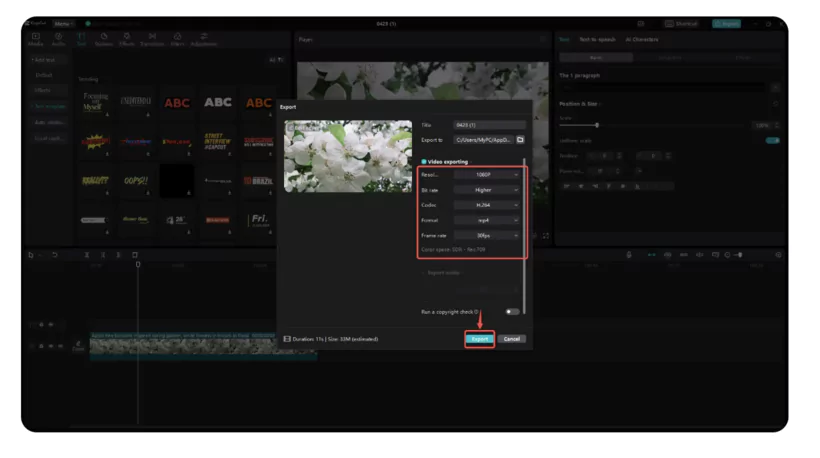The image size is (820, 458).
Task: Open the Menu dropdown in title bar
Action: 63,24
